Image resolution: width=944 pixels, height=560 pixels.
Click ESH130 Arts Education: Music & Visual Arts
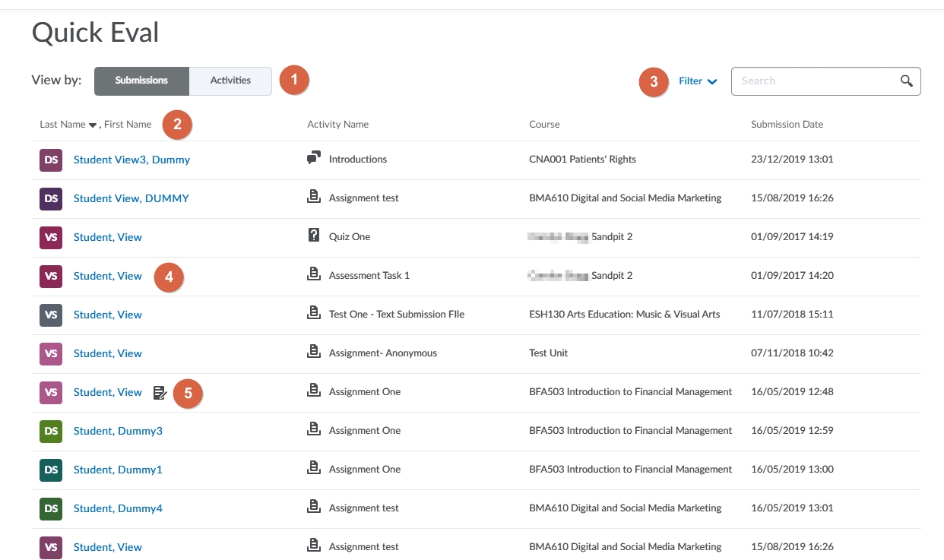(625, 315)
